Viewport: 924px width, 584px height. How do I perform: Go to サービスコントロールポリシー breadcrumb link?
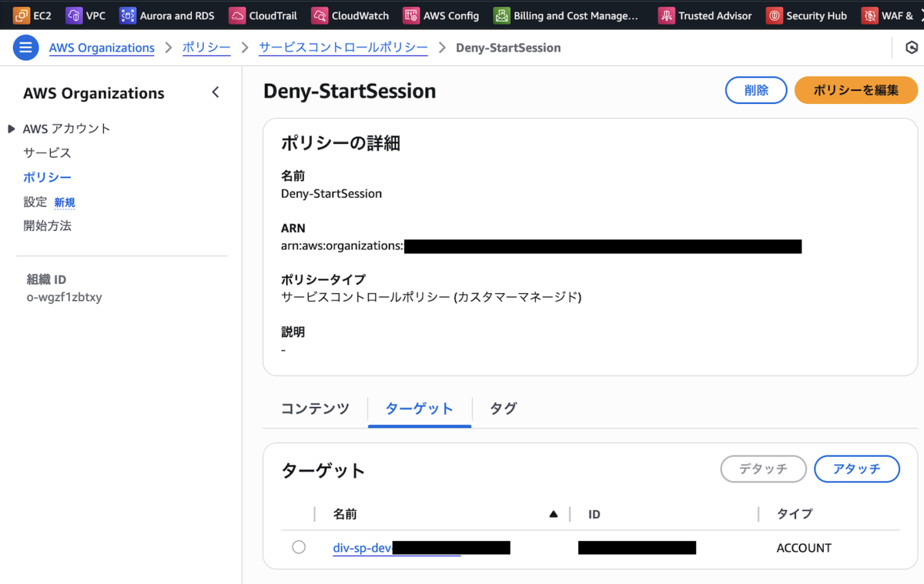point(343,48)
